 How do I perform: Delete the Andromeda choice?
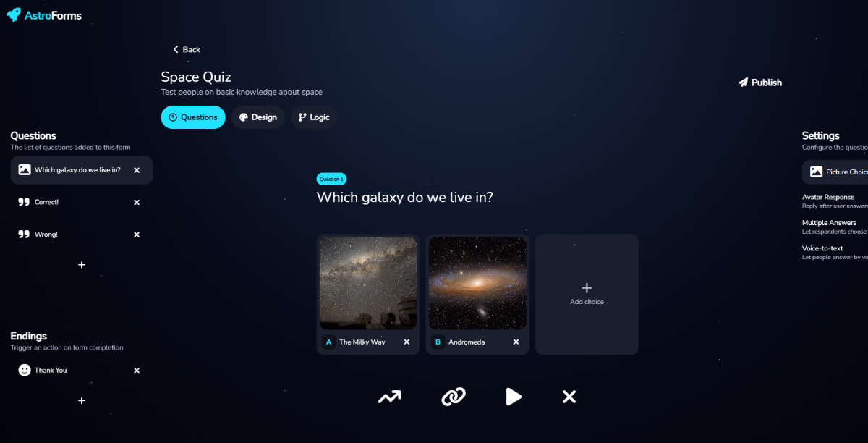pyautogui.click(x=516, y=342)
